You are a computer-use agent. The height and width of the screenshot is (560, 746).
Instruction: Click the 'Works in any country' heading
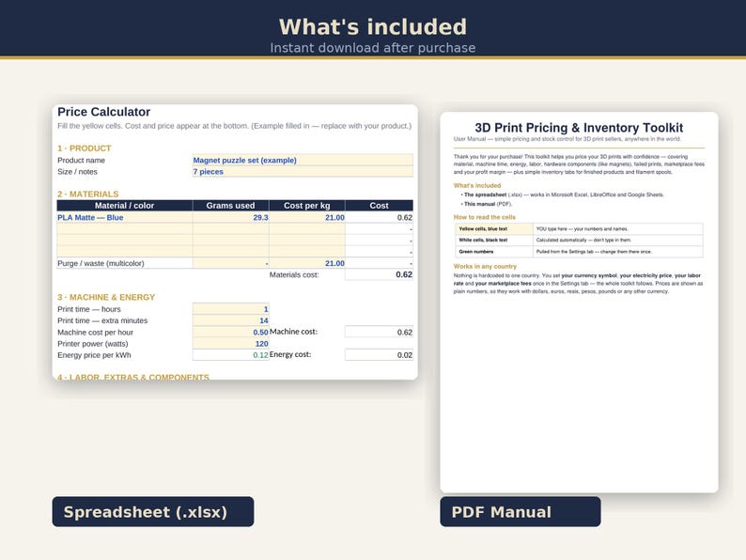point(485,267)
